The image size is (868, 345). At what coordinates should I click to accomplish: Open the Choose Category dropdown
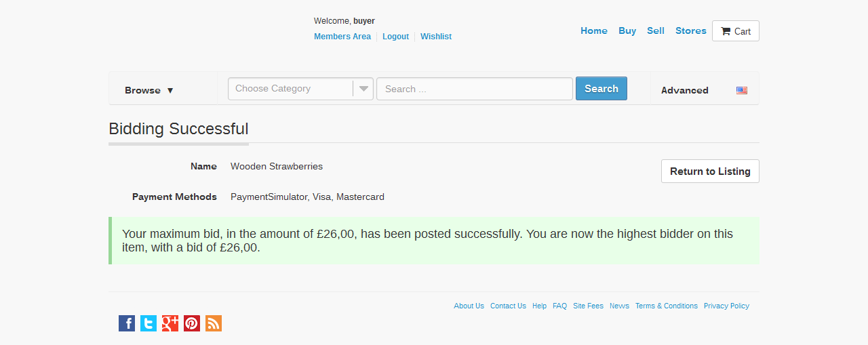click(x=300, y=89)
